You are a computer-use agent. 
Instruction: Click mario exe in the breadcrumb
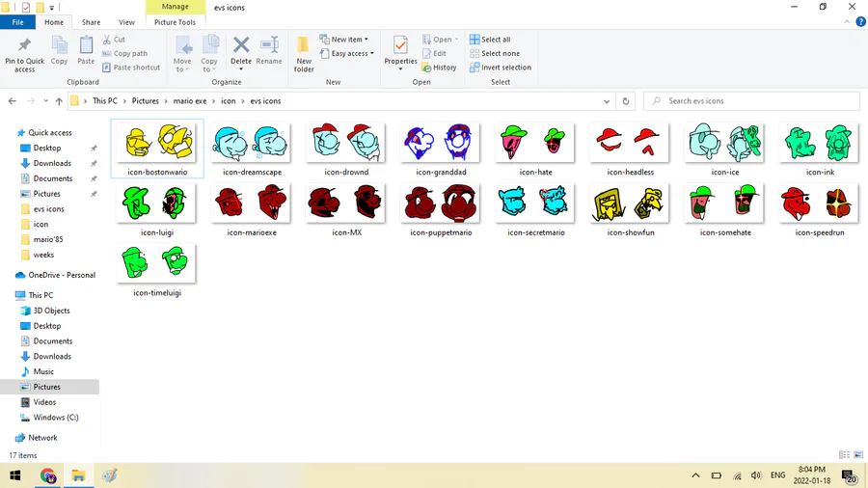coord(190,100)
